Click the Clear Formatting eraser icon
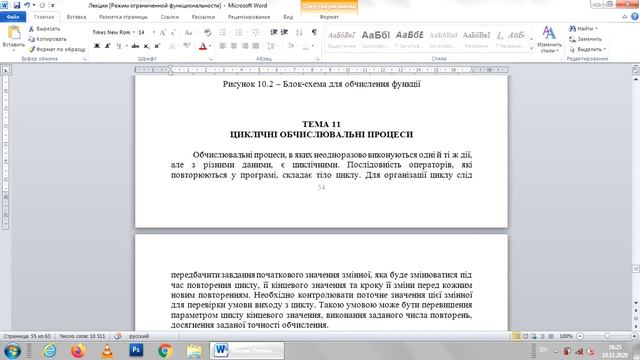Screen dimensions: 640x360 tap(207, 32)
